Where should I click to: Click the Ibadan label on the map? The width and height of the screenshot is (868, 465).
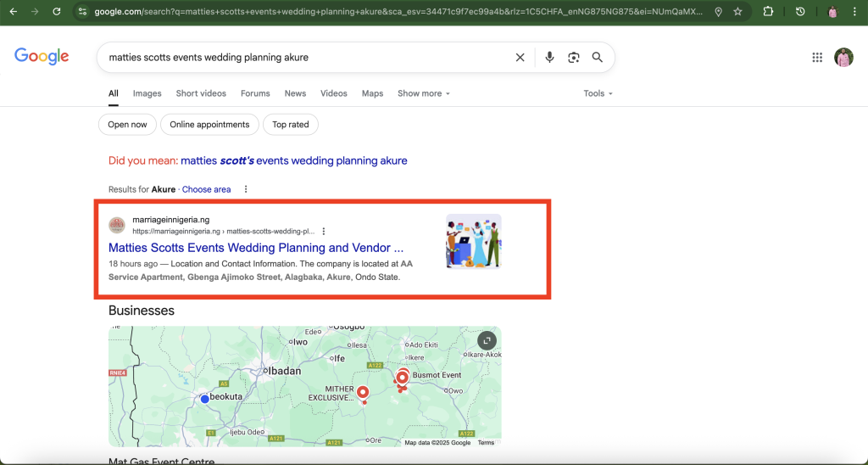pos(285,372)
